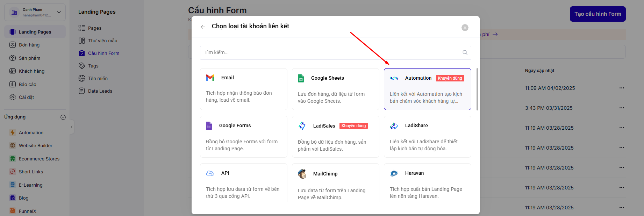Select the Email integration card
Viewport: 644px width, 216px height.
click(x=243, y=89)
